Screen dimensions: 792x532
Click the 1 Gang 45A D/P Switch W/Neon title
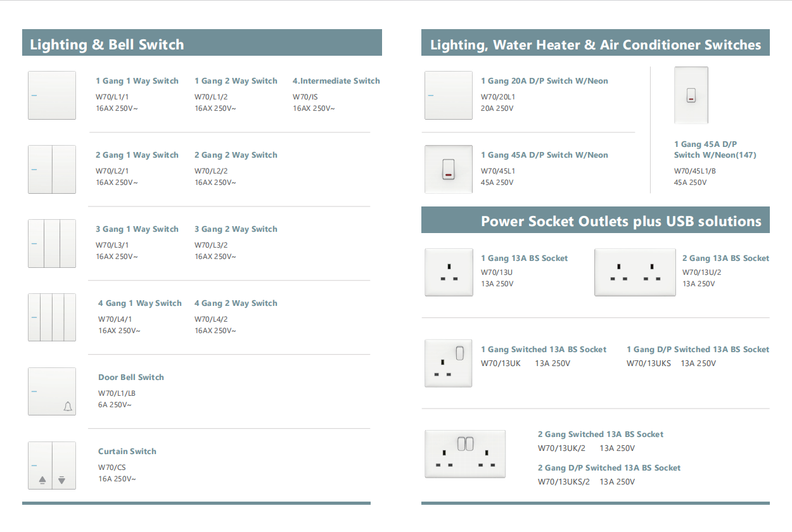(544, 155)
